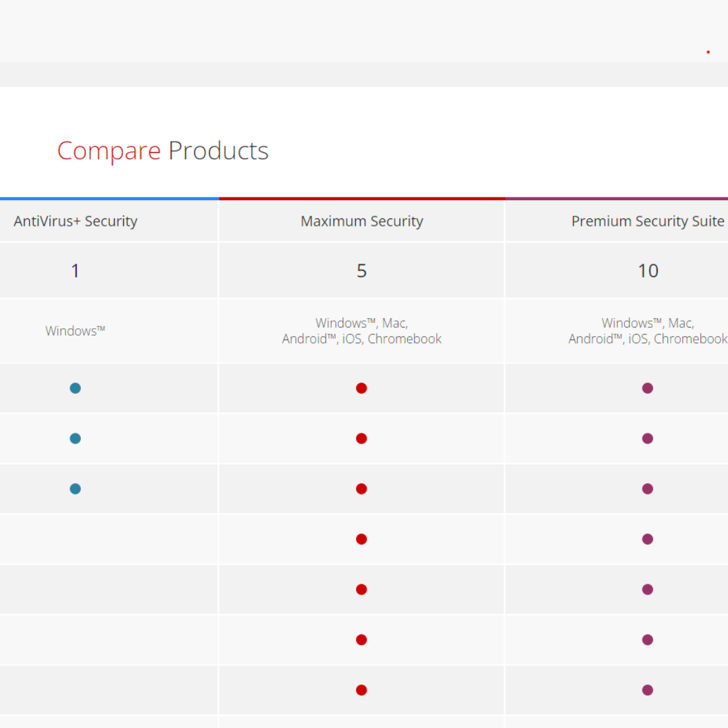Click the first red dot under Maximum Security
The image size is (728, 728).
pyautogui.click(x=362, y=388)
